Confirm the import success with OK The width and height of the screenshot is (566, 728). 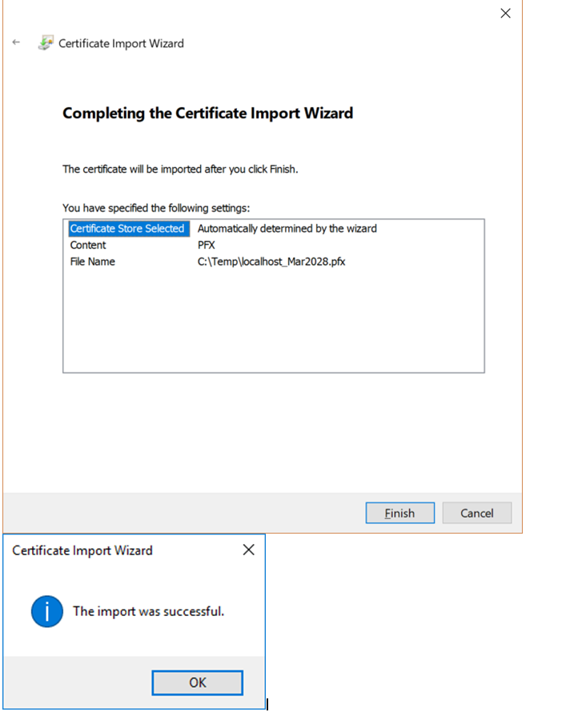pyautogui.click(x=198, y=682)
